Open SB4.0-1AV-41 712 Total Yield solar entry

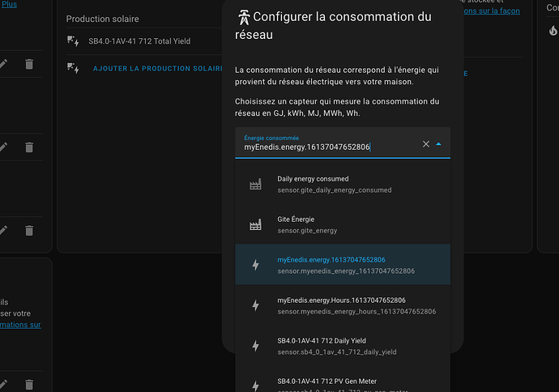point(139,41)
